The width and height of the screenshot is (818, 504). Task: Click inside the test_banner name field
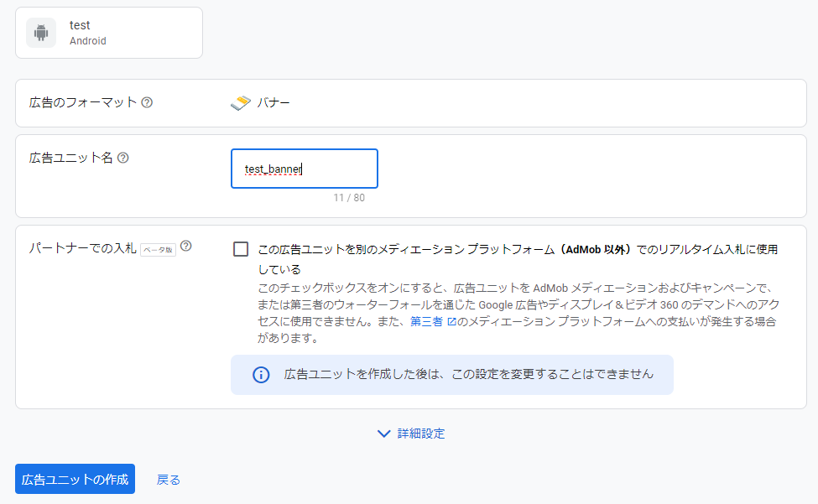[x=304, y=169]
